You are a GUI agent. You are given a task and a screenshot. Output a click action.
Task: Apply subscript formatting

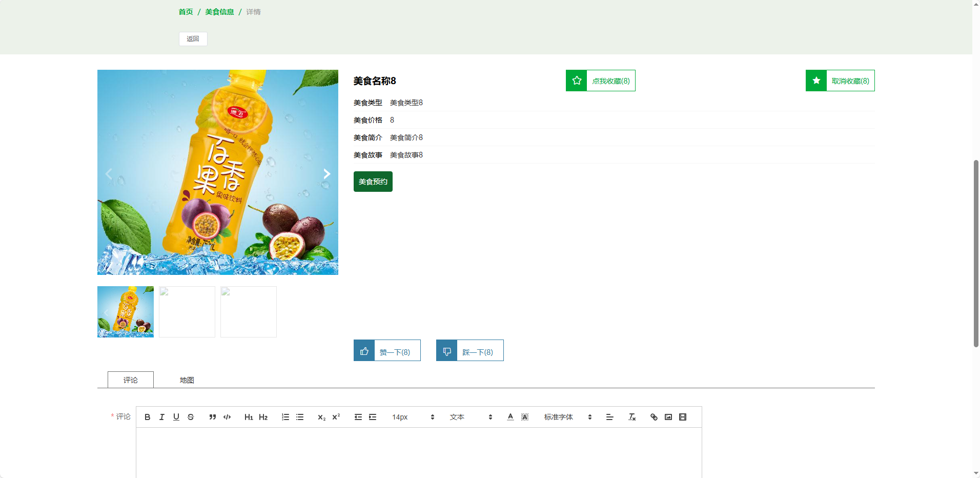click(x=321, y=417)
